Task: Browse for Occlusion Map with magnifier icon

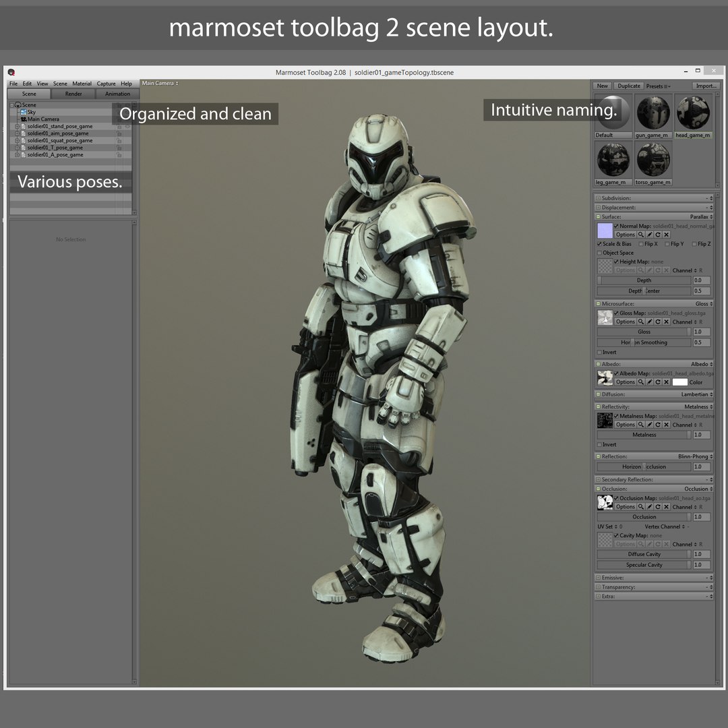Action: 641,507
